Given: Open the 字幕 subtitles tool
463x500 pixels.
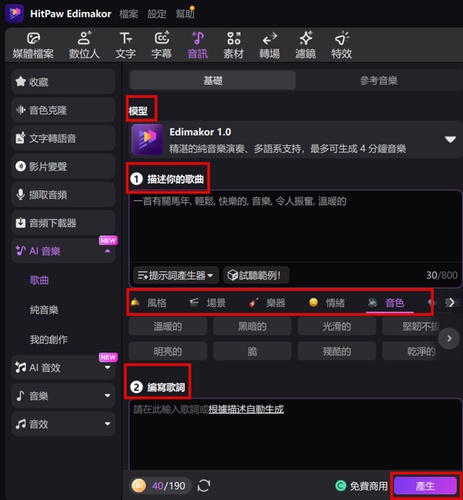Looking at the screenshot, I should 162,46.
